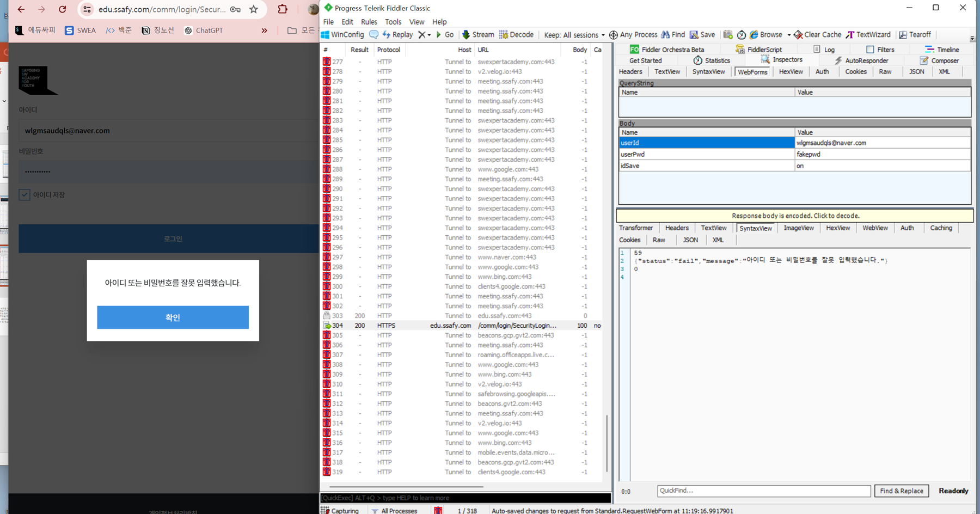Open the All Processes filter in status bar
980x514 pixels.
tap(394, 511)
